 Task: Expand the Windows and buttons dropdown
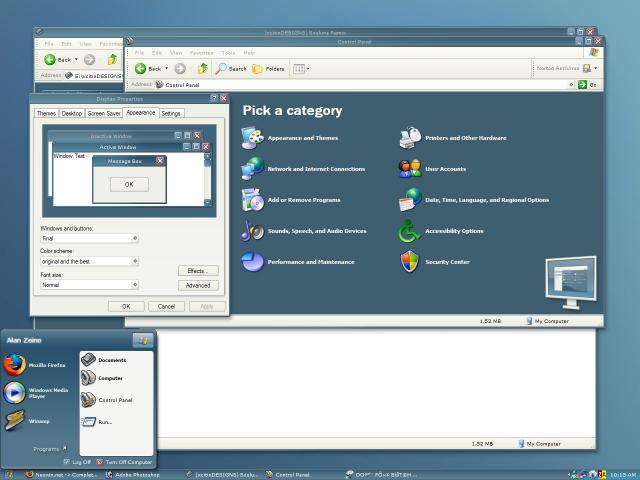(134, 239)
